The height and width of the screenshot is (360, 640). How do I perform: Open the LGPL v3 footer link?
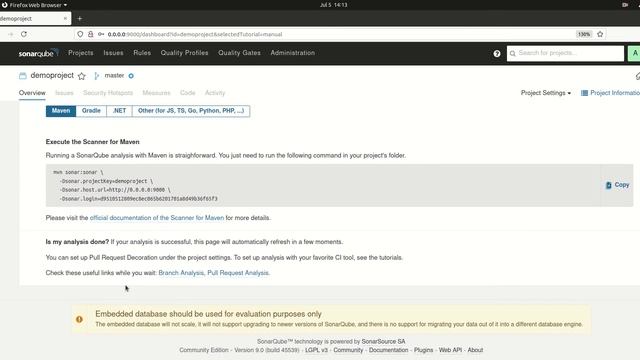[316, 350]
